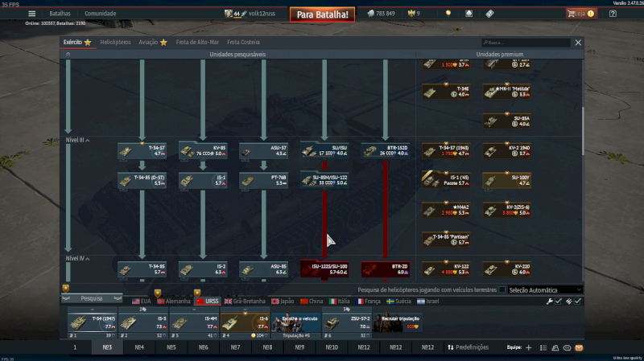Open player profile volk12russ
Image resolution: width=644 pixels, height=361 pixels.
[250, 14]
